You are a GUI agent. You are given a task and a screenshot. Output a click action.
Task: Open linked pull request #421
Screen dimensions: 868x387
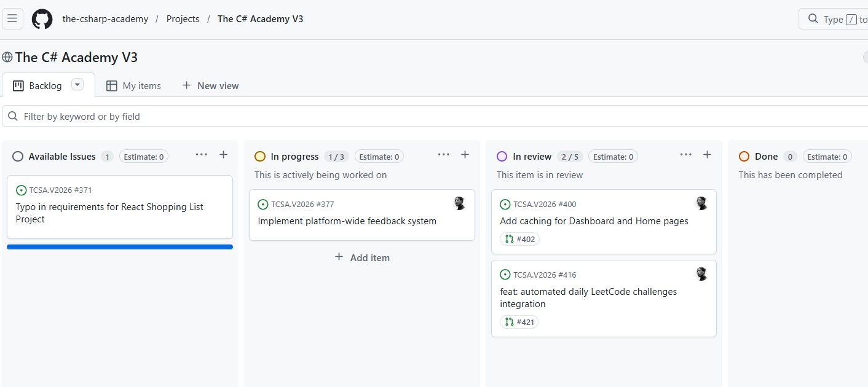(x=519, y=322)
